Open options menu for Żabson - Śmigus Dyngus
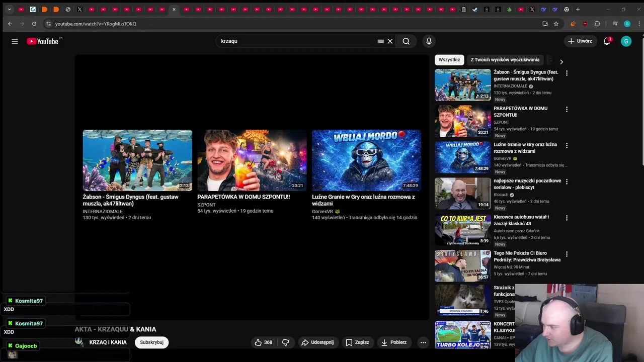 tap(567, 73)
